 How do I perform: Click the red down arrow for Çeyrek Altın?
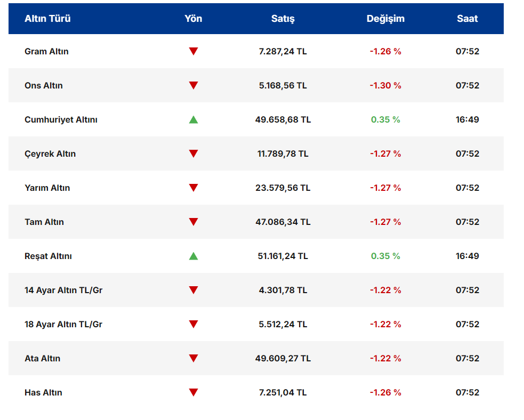coord(194,154)
